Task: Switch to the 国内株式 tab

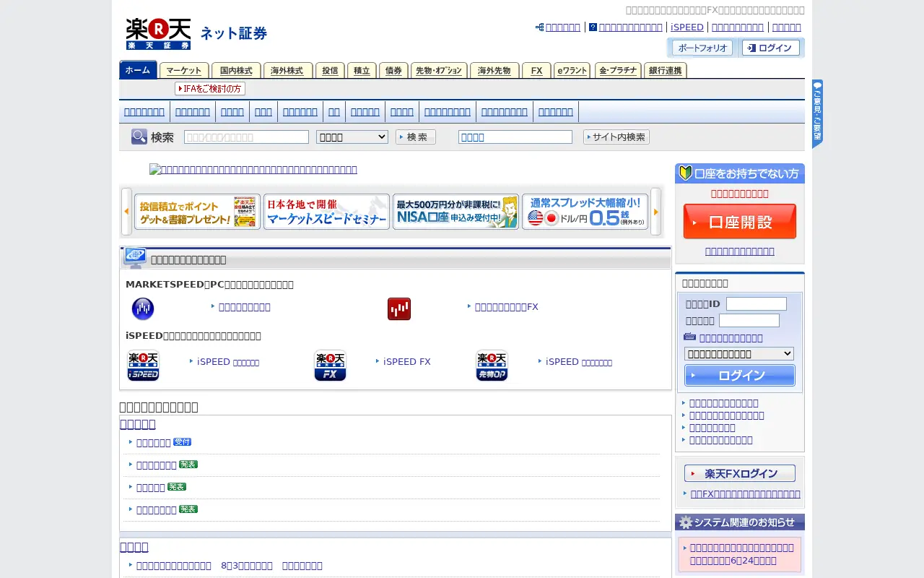Action: [236, 71]
